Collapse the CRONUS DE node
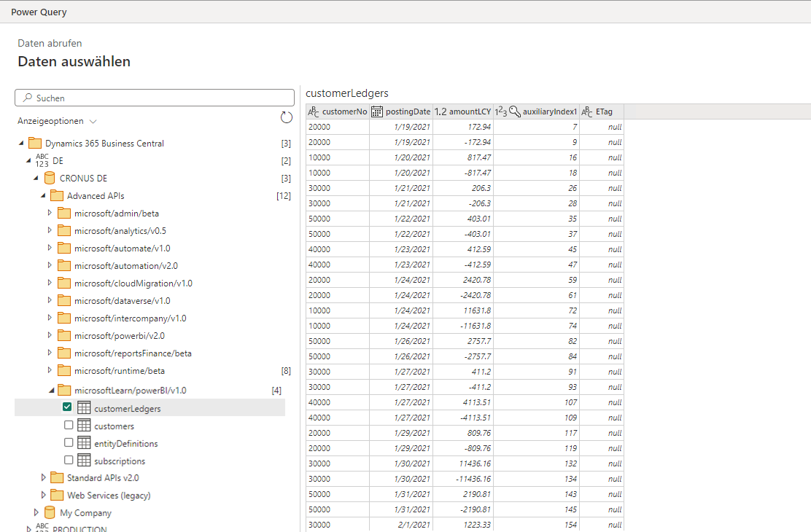 click(36, 179)
